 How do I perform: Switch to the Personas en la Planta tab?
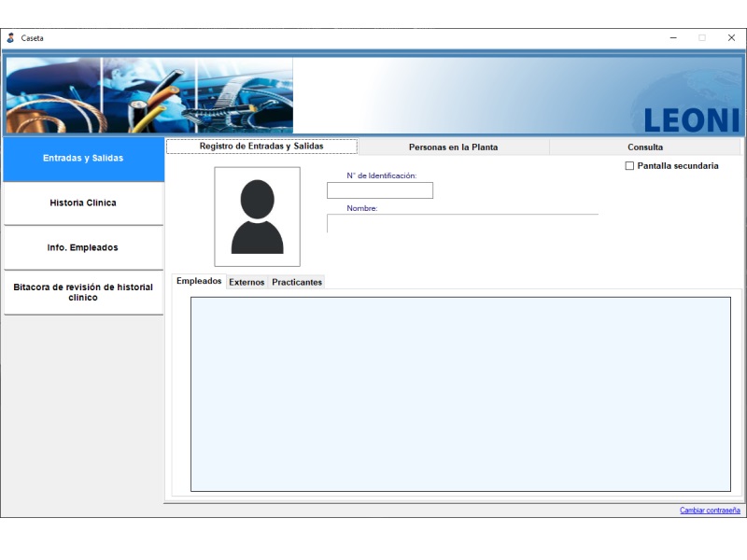tap(453, 147)
